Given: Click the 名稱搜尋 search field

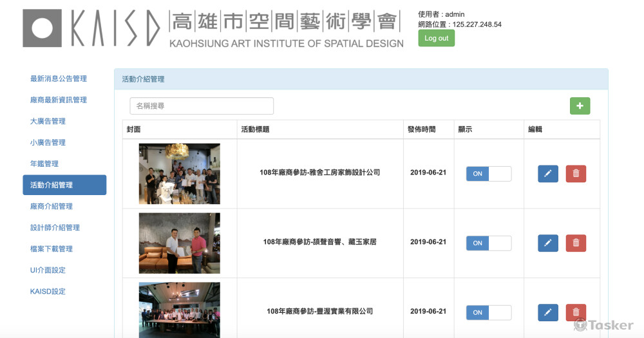Looking at the screenshot, I should pos(202,106).
